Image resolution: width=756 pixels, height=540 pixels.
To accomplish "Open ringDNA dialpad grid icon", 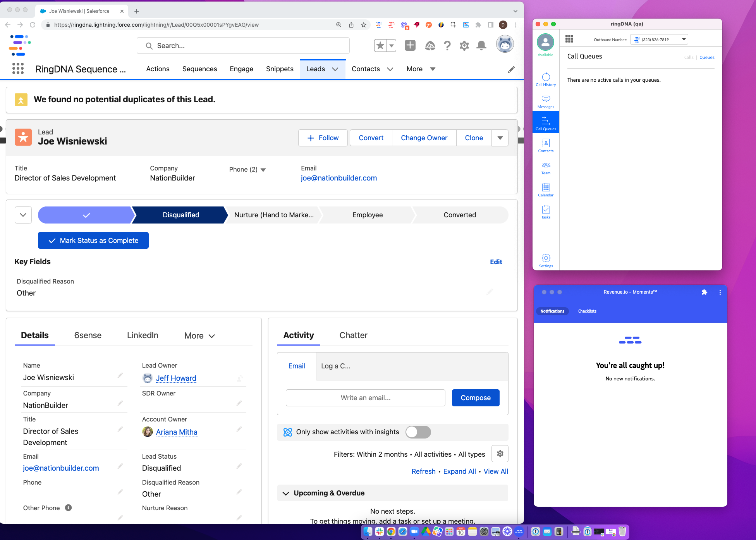I will point(569,39).
